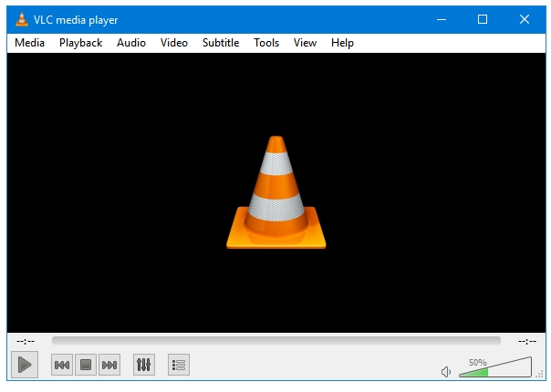Image resolution: width=551 pixels, height=392 pixels.
Task: Grab the window resize grip corner
Action: tap(539, 375)
